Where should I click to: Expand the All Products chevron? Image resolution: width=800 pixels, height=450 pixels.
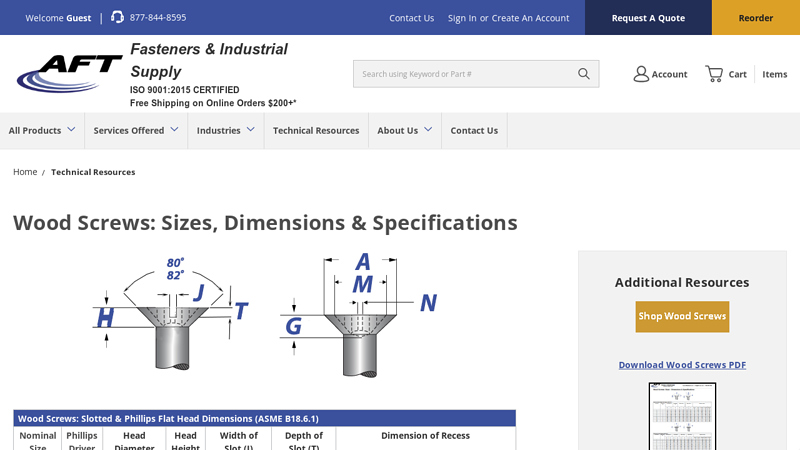71,130
